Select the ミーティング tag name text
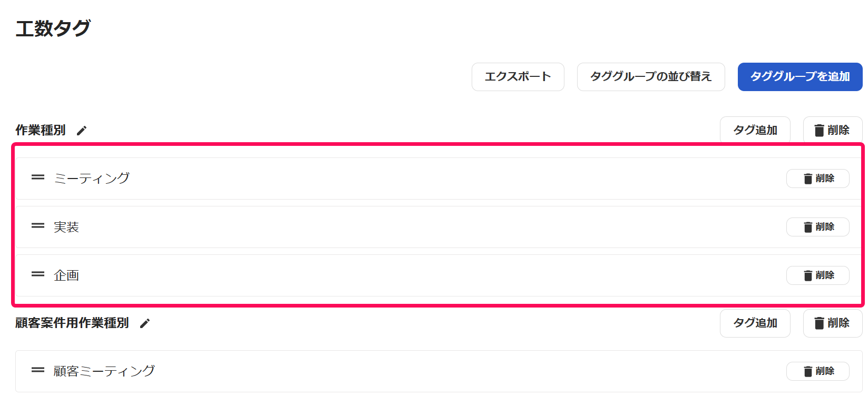This screenshot has width=868, height=396. point(92,179)
